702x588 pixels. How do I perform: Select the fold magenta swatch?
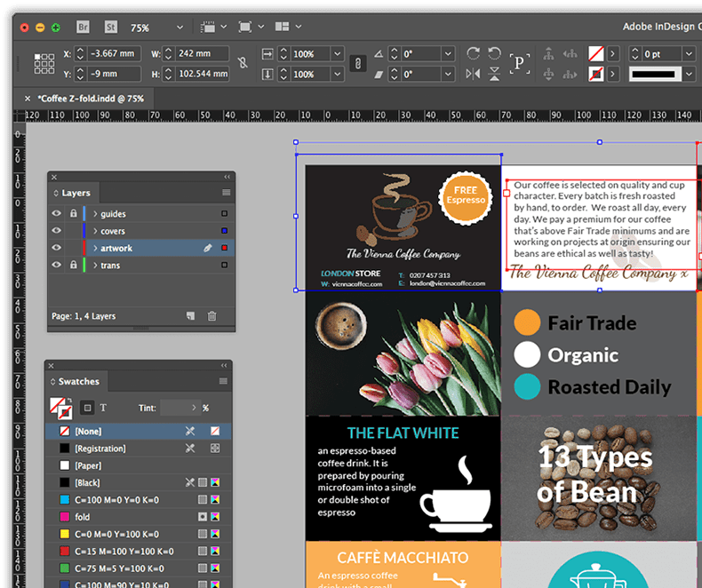[x=139, y=517]
